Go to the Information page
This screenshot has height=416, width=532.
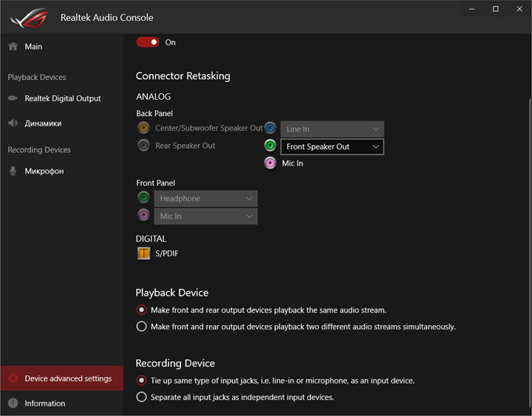tap(44, 403)
